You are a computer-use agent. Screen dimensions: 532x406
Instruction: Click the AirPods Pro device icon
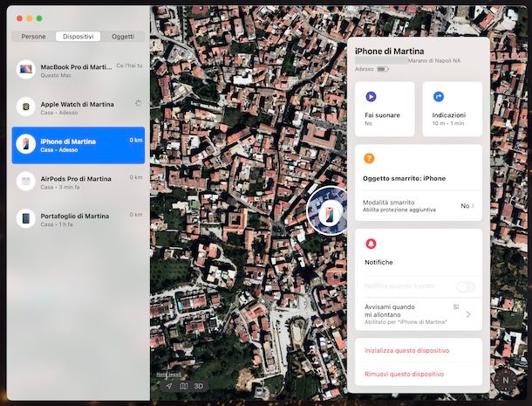point(26,181)
